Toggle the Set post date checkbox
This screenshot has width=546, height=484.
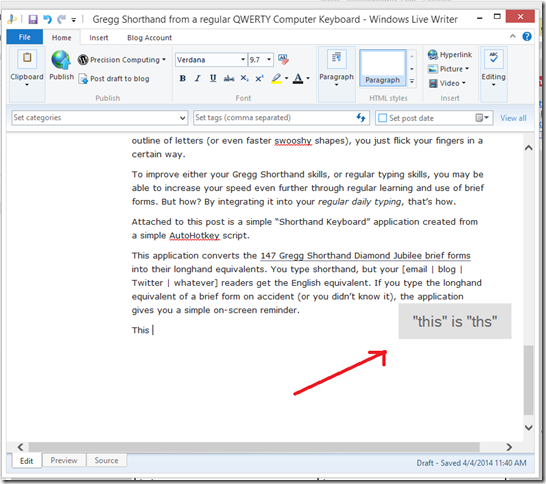point(382,118)
